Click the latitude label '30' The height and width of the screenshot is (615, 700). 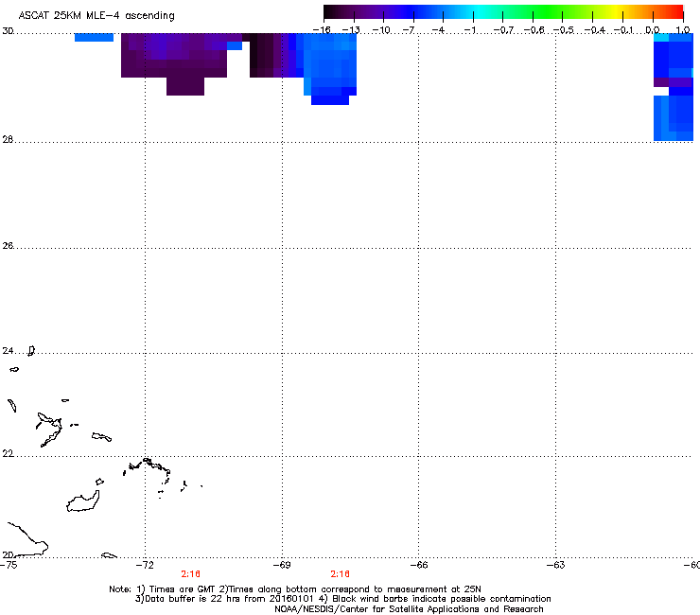(8, 31)
